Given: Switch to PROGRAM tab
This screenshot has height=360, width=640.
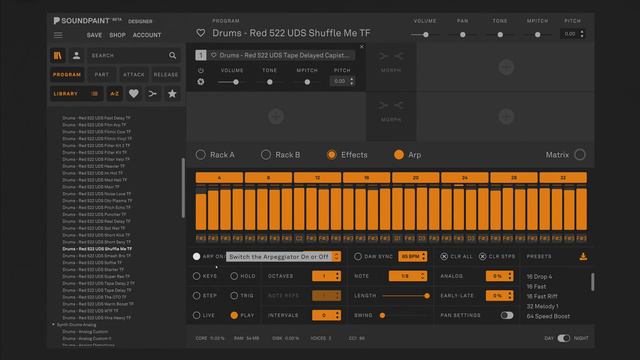Looking at the screenshot, I should (x=67, y=75).
